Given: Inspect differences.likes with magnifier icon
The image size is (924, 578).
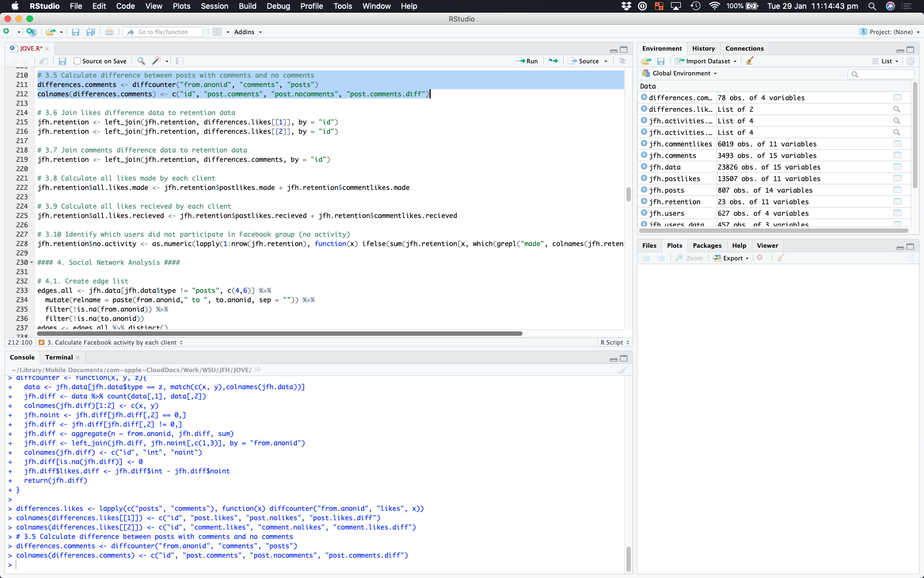Looking at the screenshot, I should (897, 110).
